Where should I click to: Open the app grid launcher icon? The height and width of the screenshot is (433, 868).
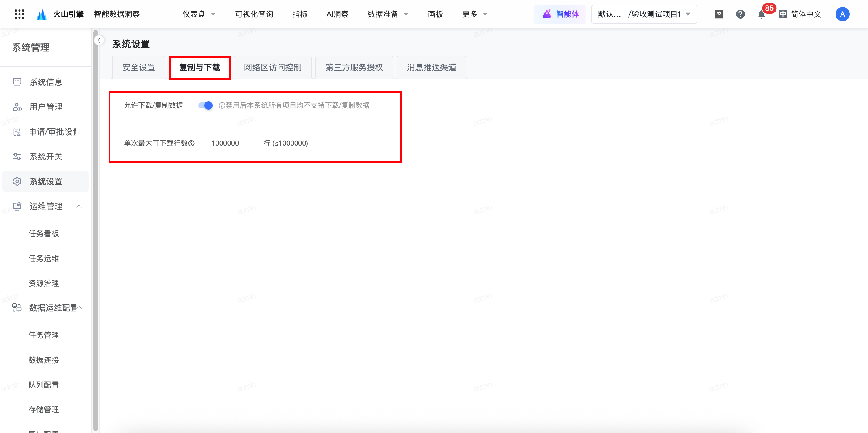[19, 14]
